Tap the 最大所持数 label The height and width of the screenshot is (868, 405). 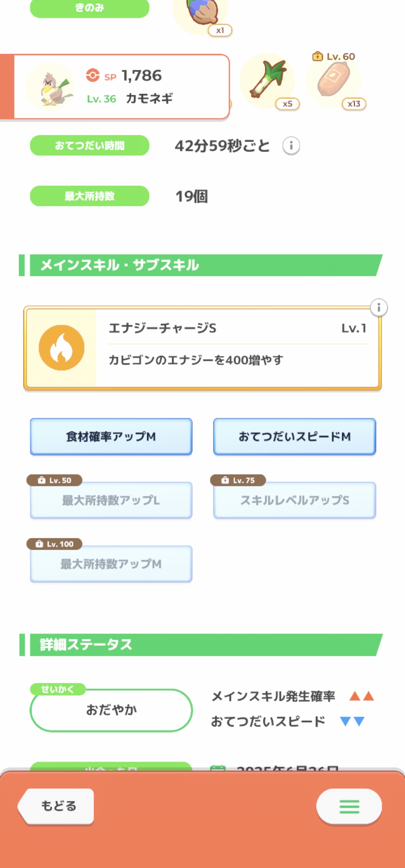click(90, 196)
